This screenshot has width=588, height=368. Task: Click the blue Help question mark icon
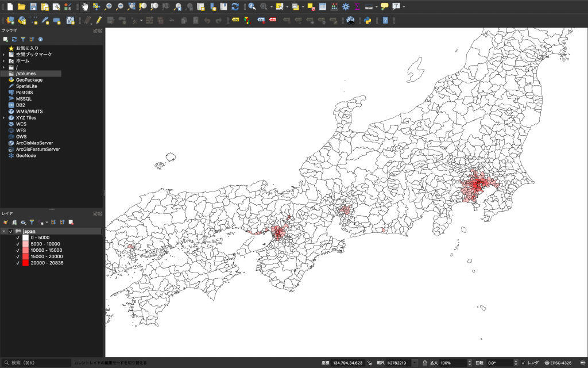[x=385, y=20]
